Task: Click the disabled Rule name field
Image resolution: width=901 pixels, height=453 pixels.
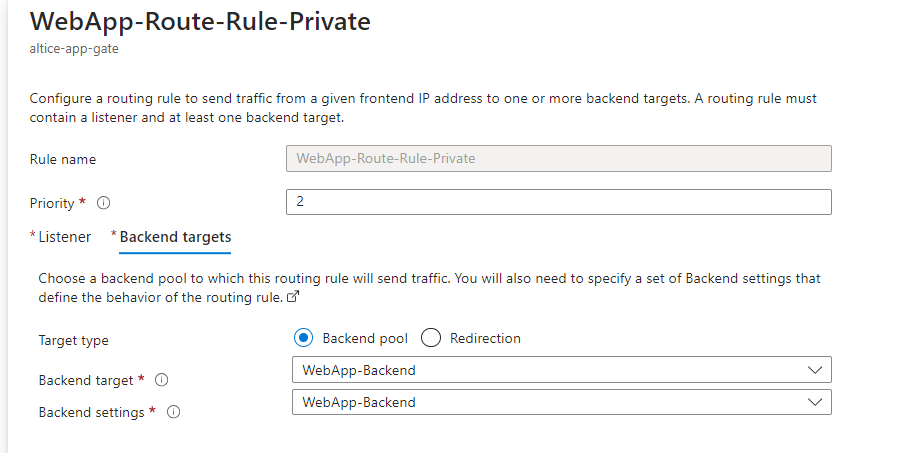Action: [559, 158]
